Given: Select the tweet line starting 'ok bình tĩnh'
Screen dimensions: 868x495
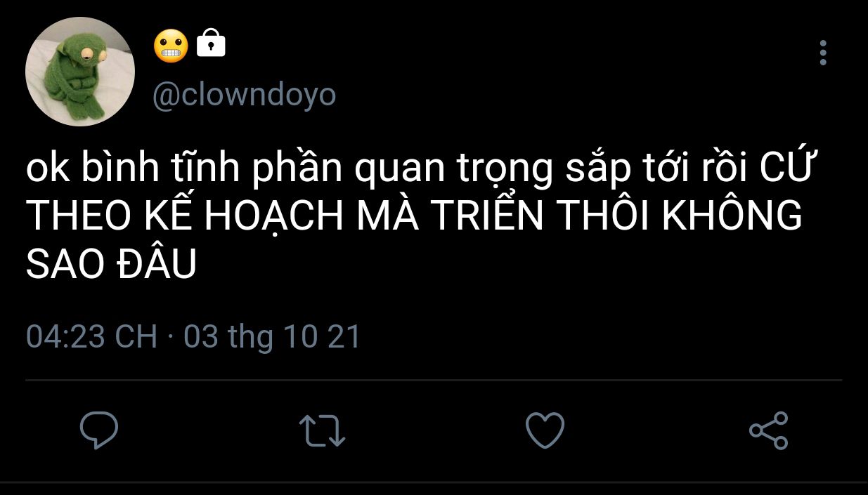Looking at the screenshot, I should (x=419, y=171).
